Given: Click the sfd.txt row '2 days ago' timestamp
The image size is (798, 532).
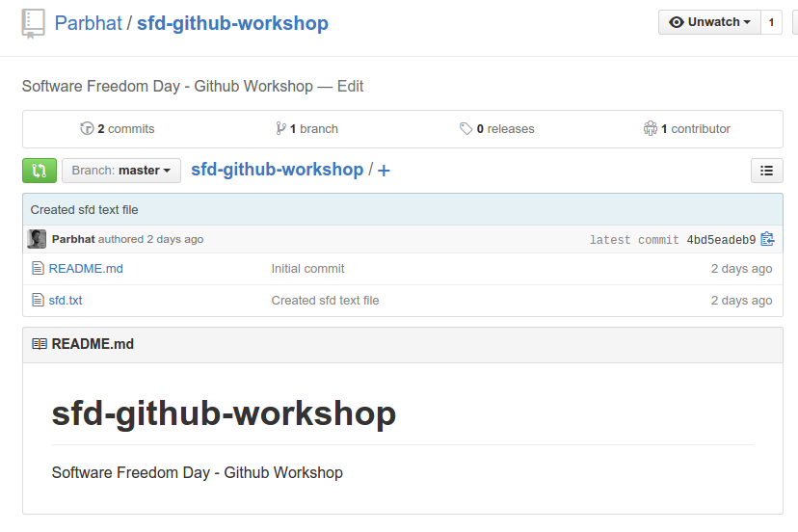Looking at the screenshot, I should pos(741,301).
